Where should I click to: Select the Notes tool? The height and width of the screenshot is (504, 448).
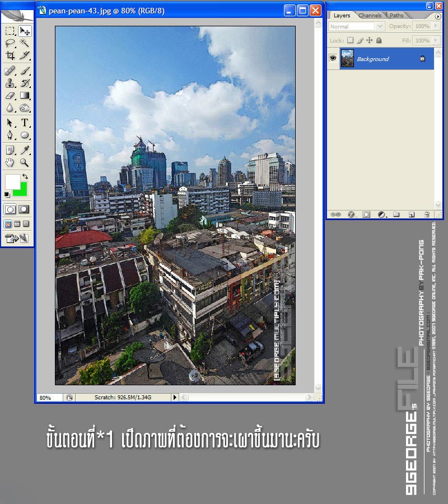click(x=10, y=150)
